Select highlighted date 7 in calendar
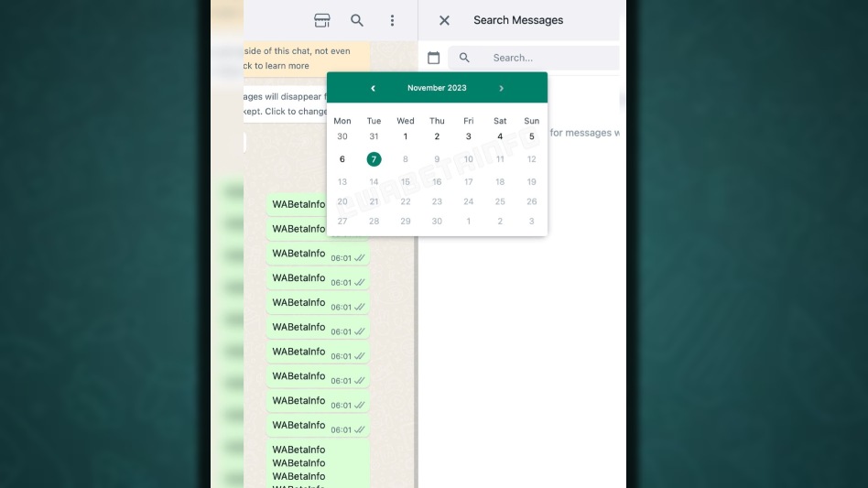Screen dimensions: 868x488 tap(374, 159)
